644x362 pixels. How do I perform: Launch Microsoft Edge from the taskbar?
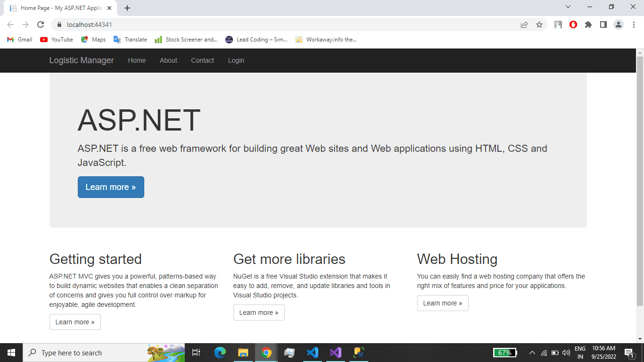(x=220, y=353)
